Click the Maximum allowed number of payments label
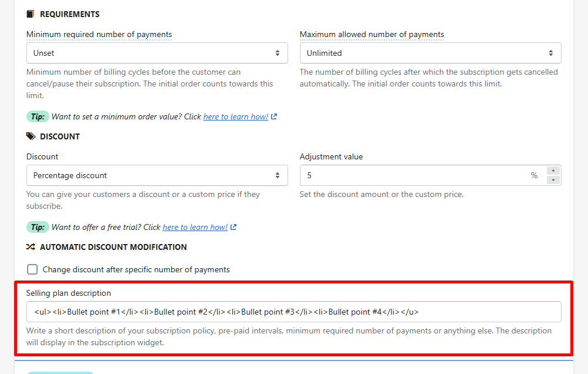 372,35
